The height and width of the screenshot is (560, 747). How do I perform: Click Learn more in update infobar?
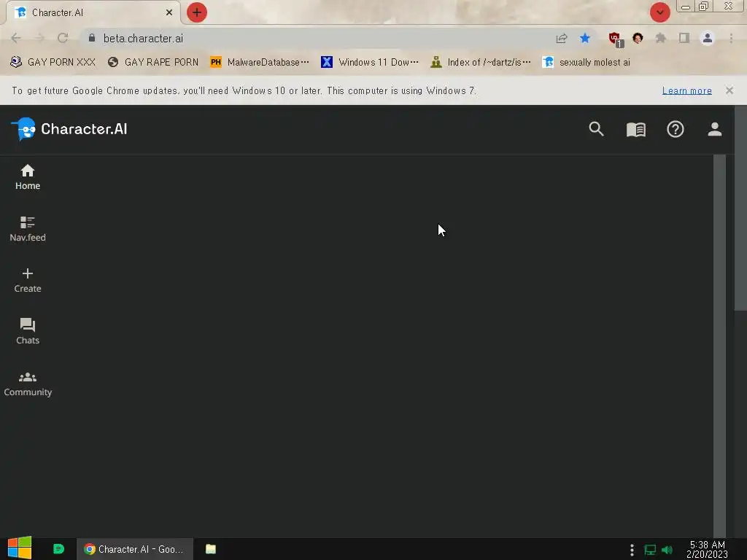click(x=686, y=90)
